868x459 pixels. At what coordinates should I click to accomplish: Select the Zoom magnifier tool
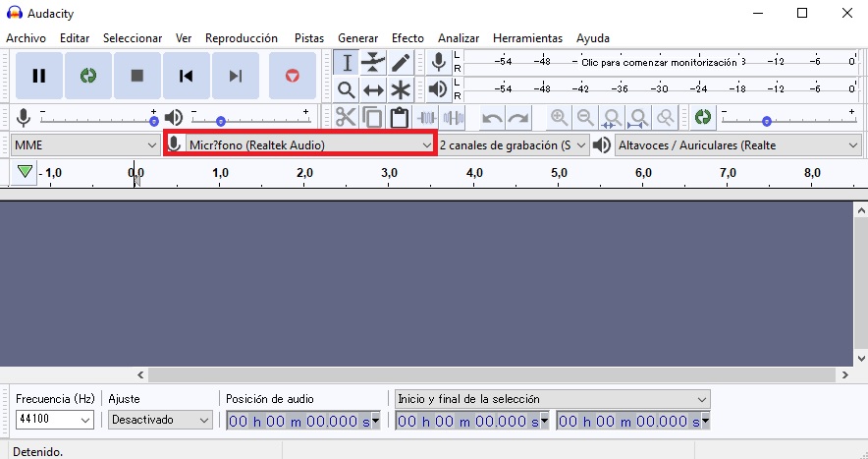tap(347, 89)
